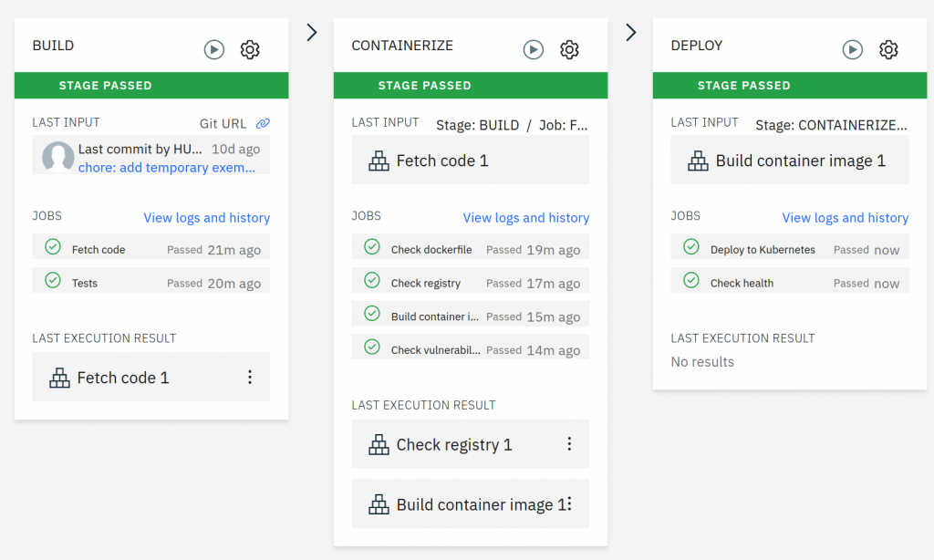The height and width of the screenshot is (560, 934).
Task: Run the CONTAINERIZE stage
Action: pyautogui.click(x=534, y=50)
